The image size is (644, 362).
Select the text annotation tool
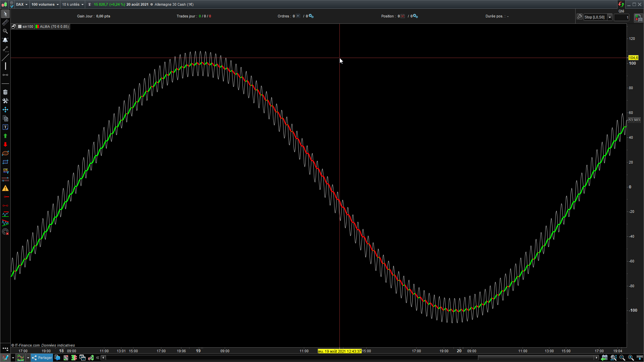click(x=5, y=127)
